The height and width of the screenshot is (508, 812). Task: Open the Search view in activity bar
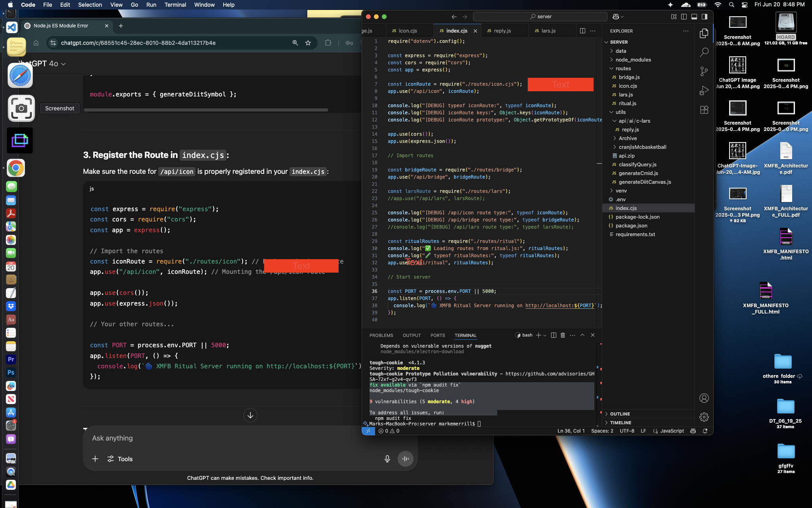pos(704,52)
